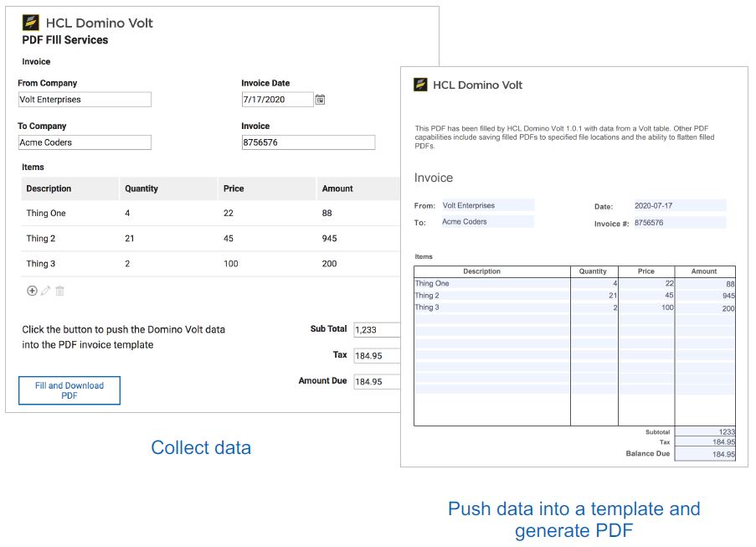Viewport: 756px width, 547px height.
Task: Select the Thing 3 row in the form table
Action: (211, 264)
